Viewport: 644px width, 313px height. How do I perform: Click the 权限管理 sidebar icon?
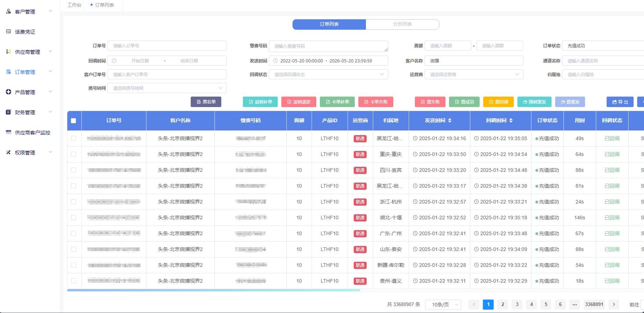[x=8, y=152]
